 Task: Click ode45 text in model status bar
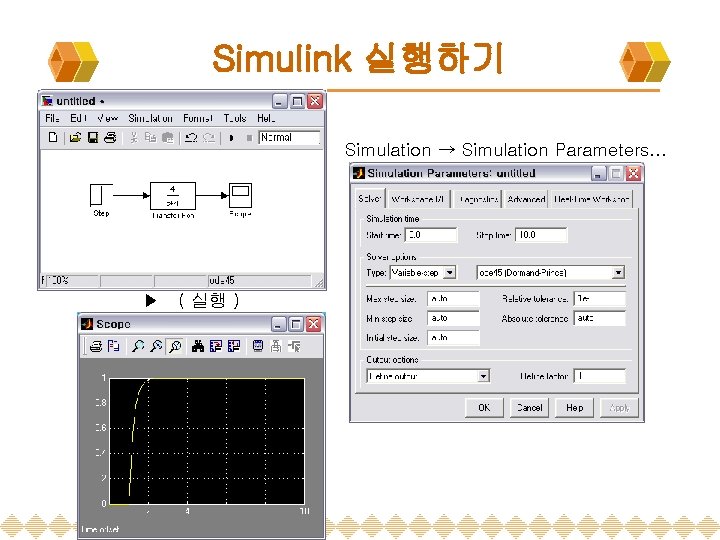(222, 280)
